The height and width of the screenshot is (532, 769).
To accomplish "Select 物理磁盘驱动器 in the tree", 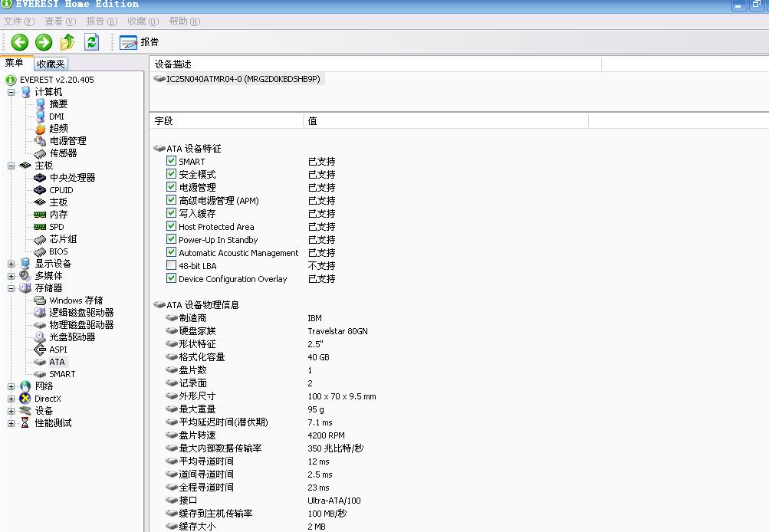I will click(81, 325).
